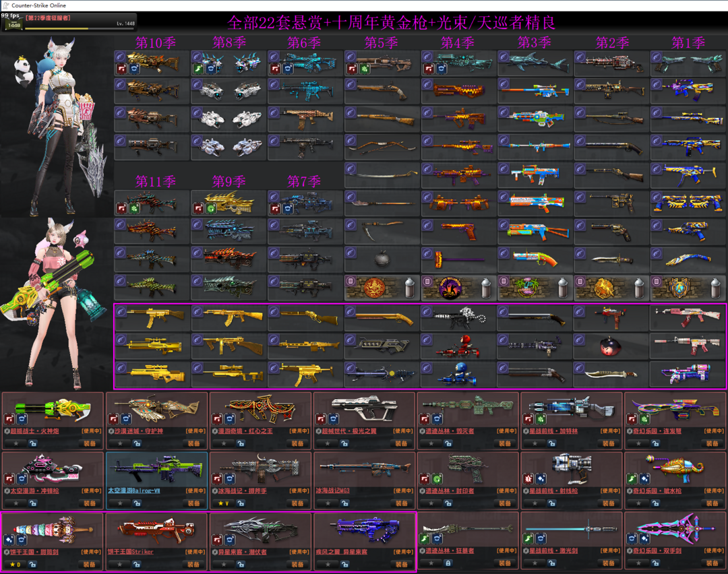Click hexagon badge beside 遗迹丛林·毁灭者 name

pos(422,431)
